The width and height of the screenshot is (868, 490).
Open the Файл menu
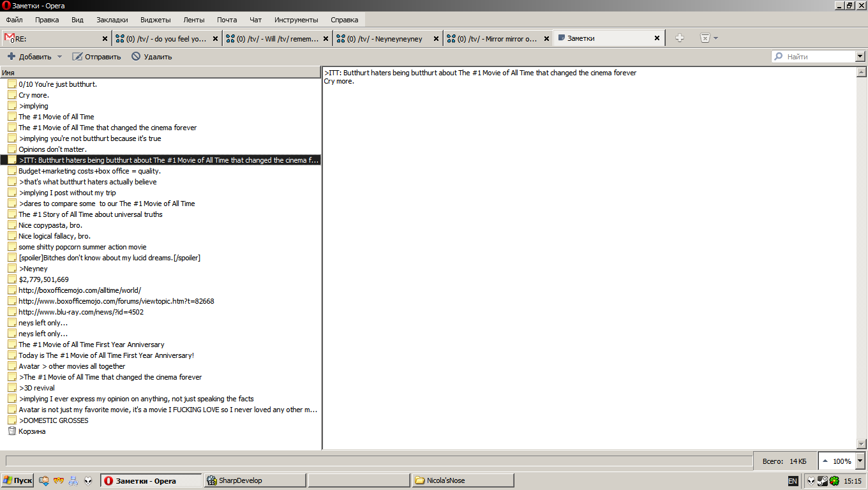(x=14, y=20)
